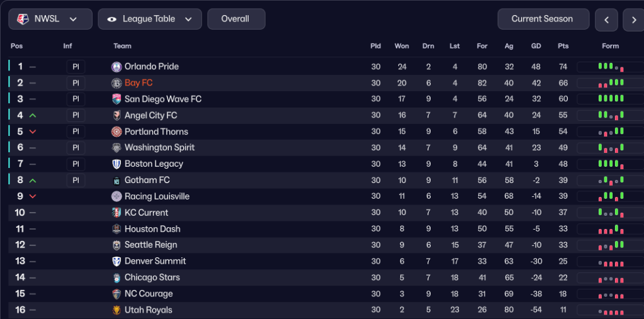644x319 pixels.
Task: Expand the League Table view dropdown
Action: coord(150,19)
